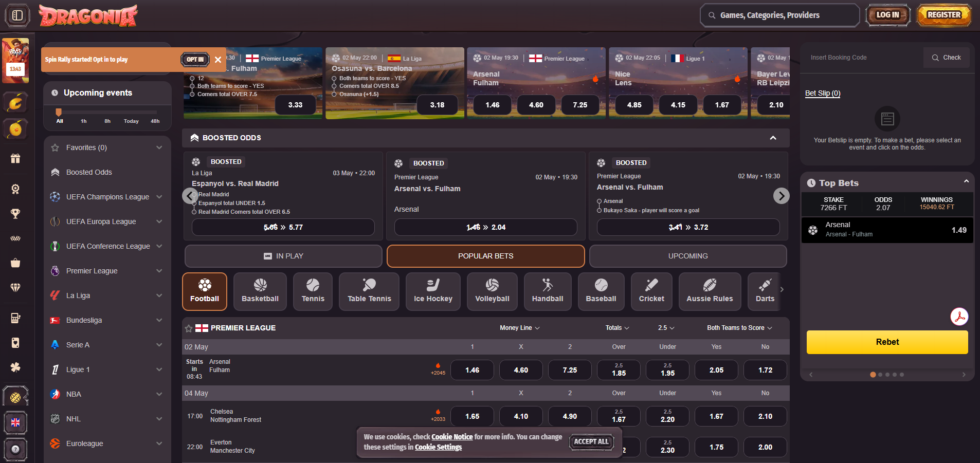Click the LOG IN button

coord(888,15)
